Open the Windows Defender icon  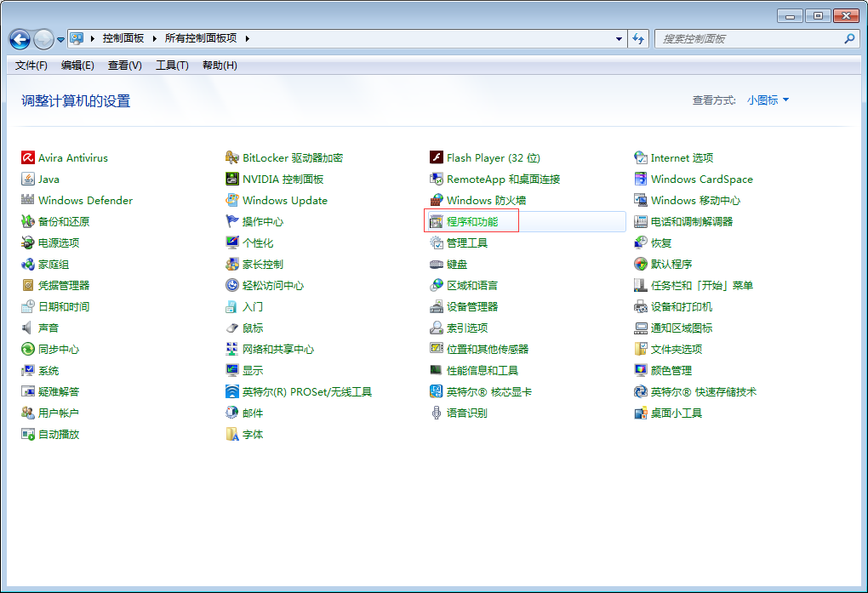[28, 200]
